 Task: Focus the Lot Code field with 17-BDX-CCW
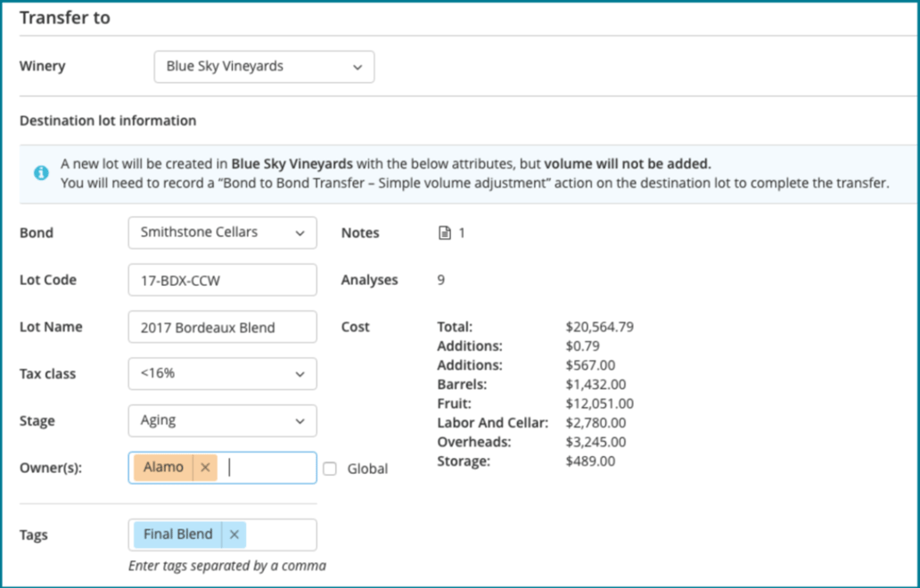pyautogui.click(x=222, y=280)
